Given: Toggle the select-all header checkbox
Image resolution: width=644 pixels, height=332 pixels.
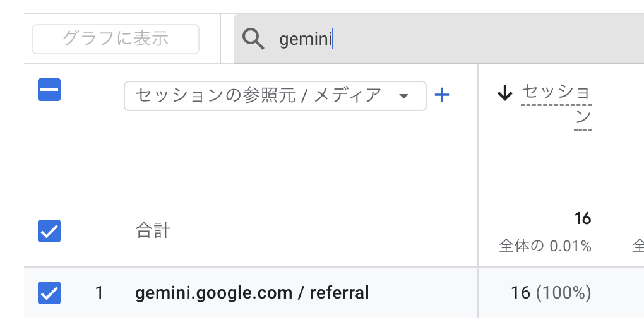Looking at the screenshot, I should click(49, 90).
